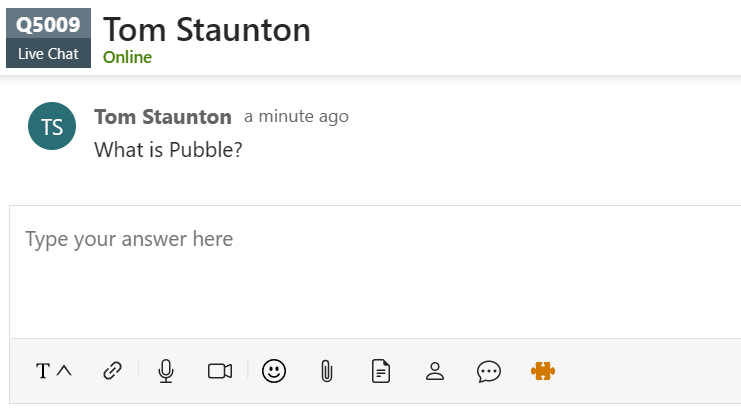The image size is (741, 411).
Task: Open canned responses speech bubble icon
Action: click(488, 371)
